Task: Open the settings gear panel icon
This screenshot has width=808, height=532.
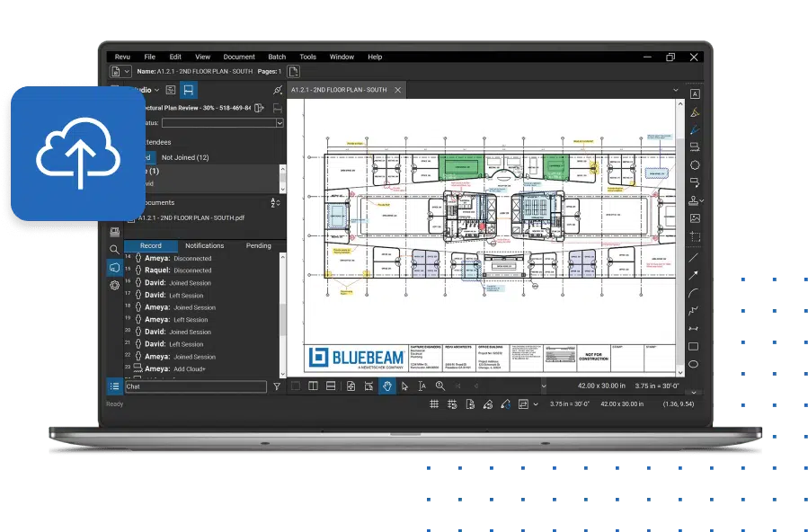Action: tap(114, 285)
